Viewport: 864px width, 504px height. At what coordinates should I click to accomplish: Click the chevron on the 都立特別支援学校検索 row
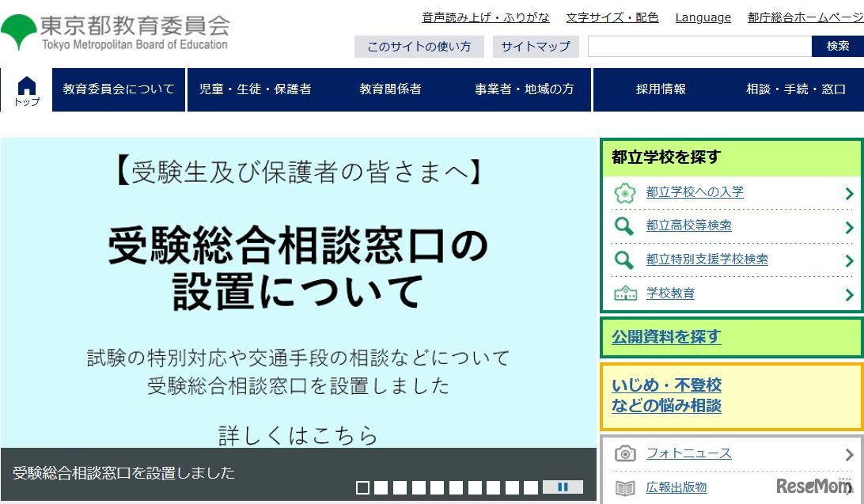pyautogui.click(x=849, y=261)
